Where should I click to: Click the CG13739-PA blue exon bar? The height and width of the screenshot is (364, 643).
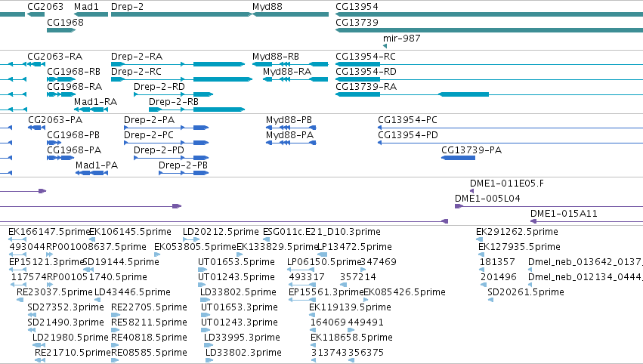pos(458,158)
